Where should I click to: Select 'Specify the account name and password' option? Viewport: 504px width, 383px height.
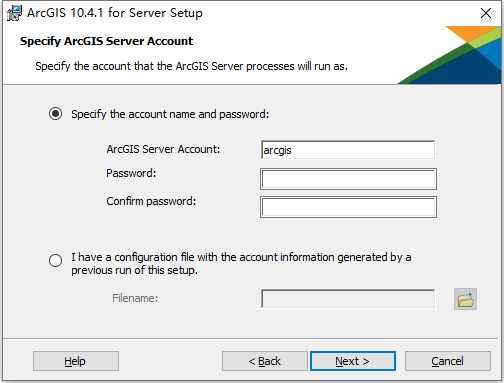[55, 114]
